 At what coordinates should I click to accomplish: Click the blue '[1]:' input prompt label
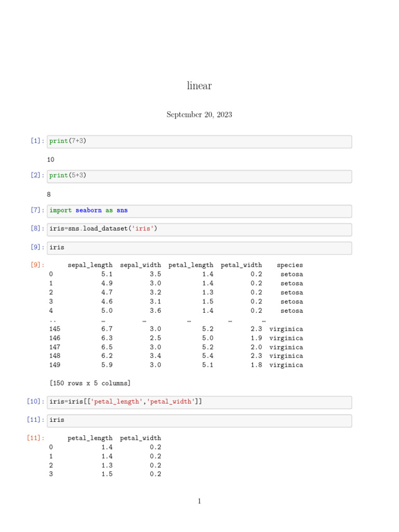coord(37,140)
